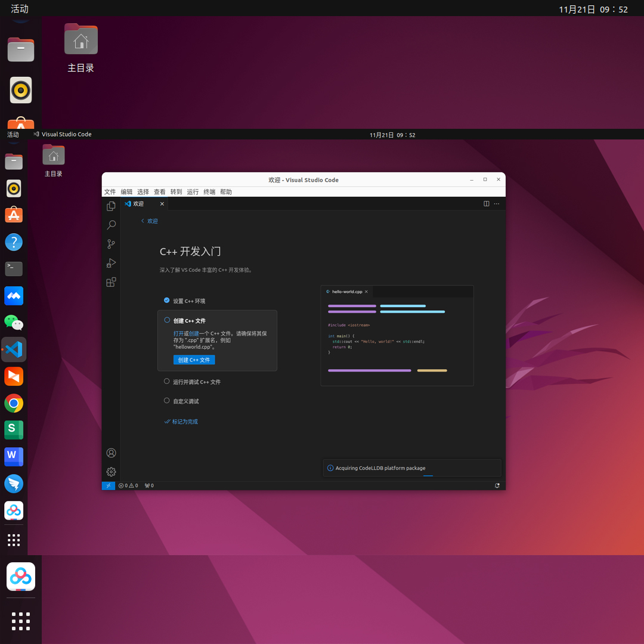The height and width of the screenshot is (644, 644).
Task: Toggle the 创建 C++ 文件 step circle
Action: click(x=167, y=320)
